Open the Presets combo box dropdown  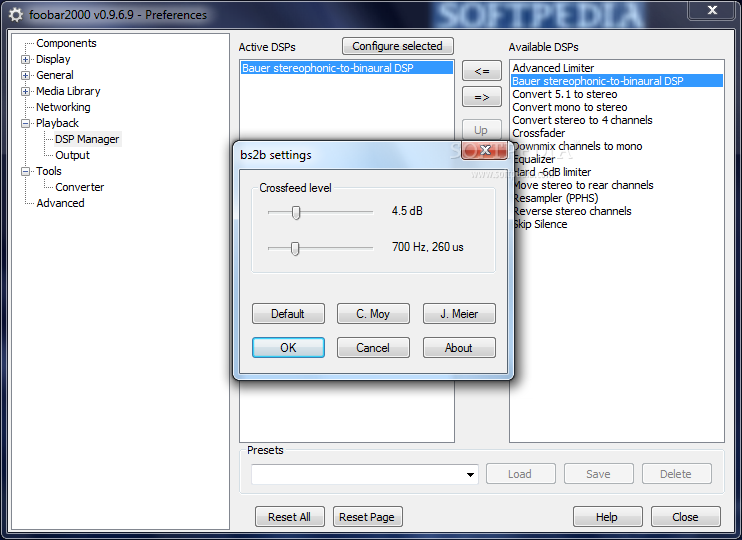[x=470, y=474]
